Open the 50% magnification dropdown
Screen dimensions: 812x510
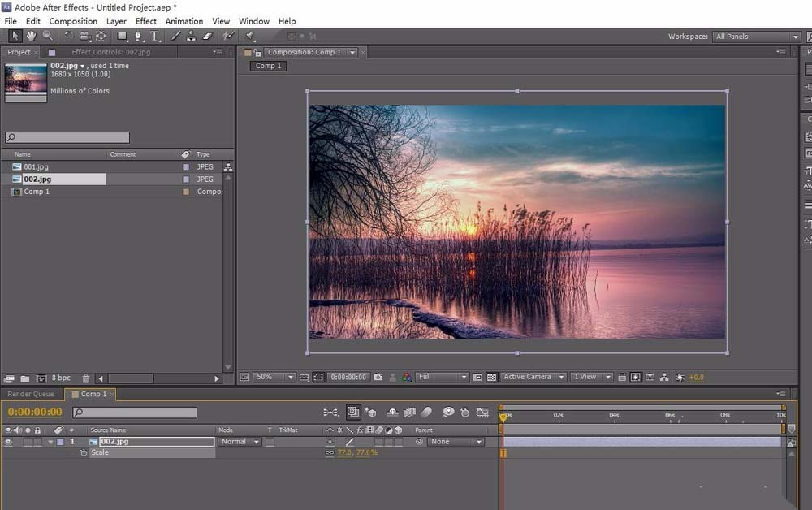pos(274,378)
